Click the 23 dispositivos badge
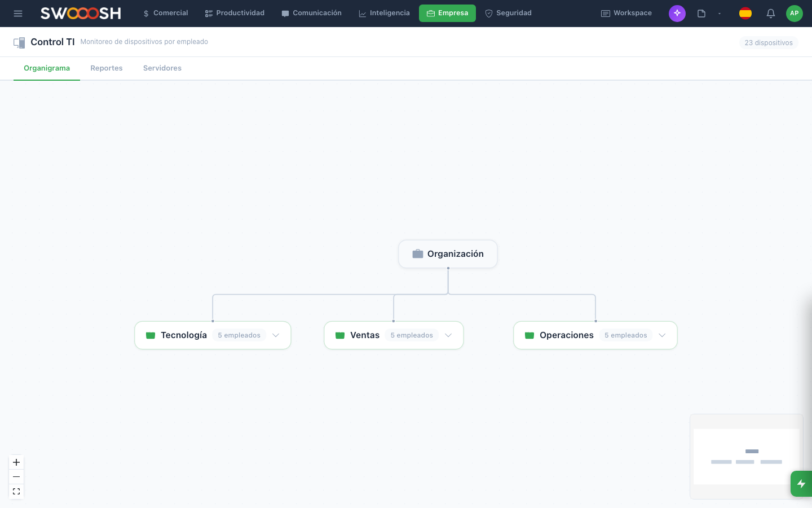 click(x=768, y=42)
